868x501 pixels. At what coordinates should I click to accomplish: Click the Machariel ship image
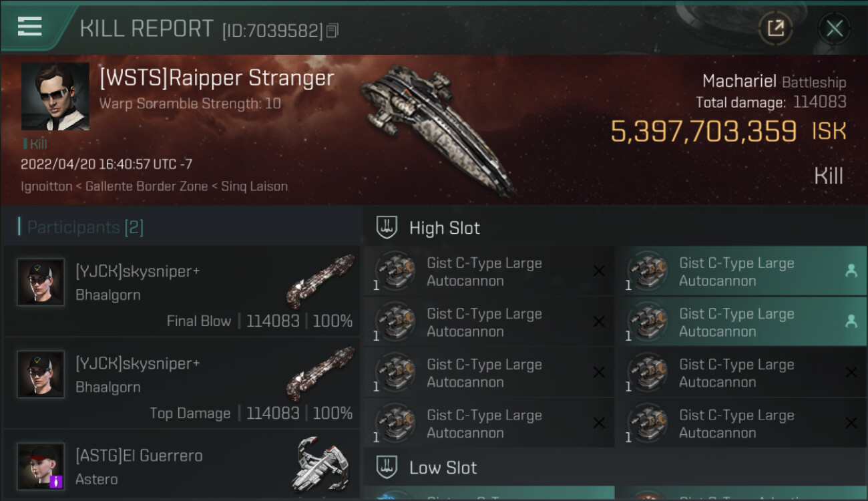click(x=437, y=127)
